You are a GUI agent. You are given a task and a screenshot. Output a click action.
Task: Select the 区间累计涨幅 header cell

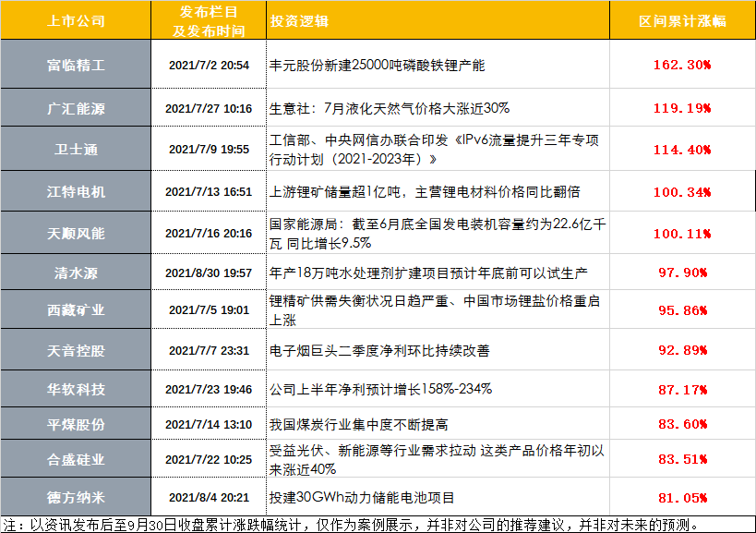[682, 20]
